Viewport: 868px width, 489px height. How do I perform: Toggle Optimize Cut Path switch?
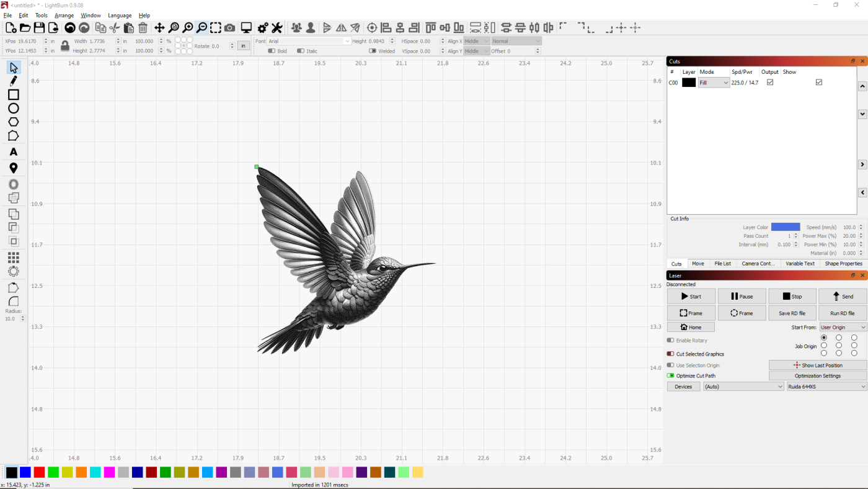(670, 375)
